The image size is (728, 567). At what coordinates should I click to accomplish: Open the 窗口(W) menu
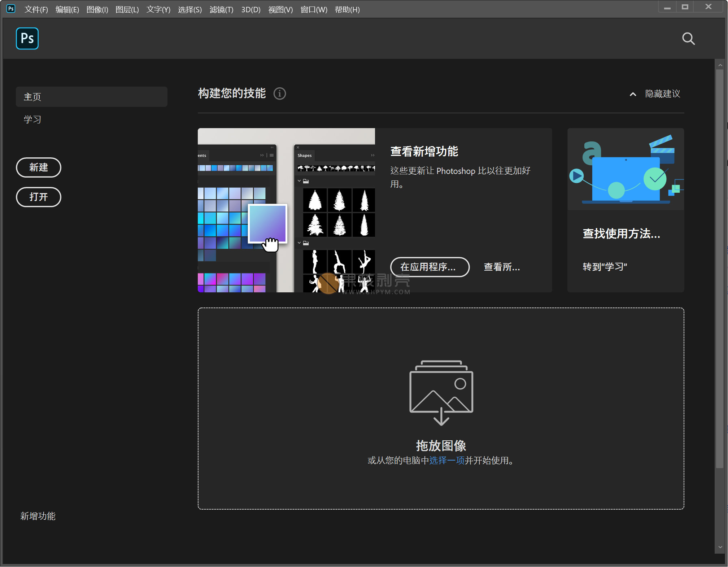[x=314, y=9]
